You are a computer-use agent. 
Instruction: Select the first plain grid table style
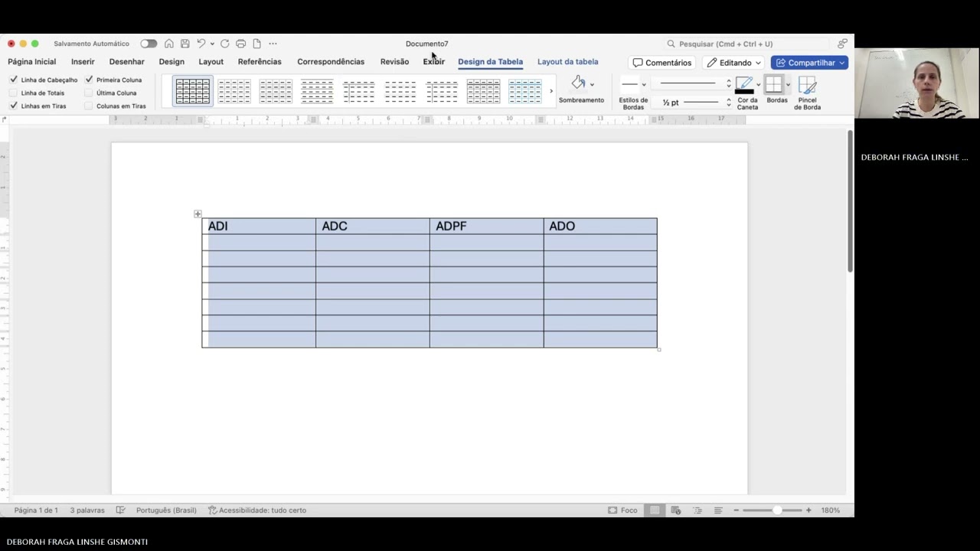tap(193, 91)
